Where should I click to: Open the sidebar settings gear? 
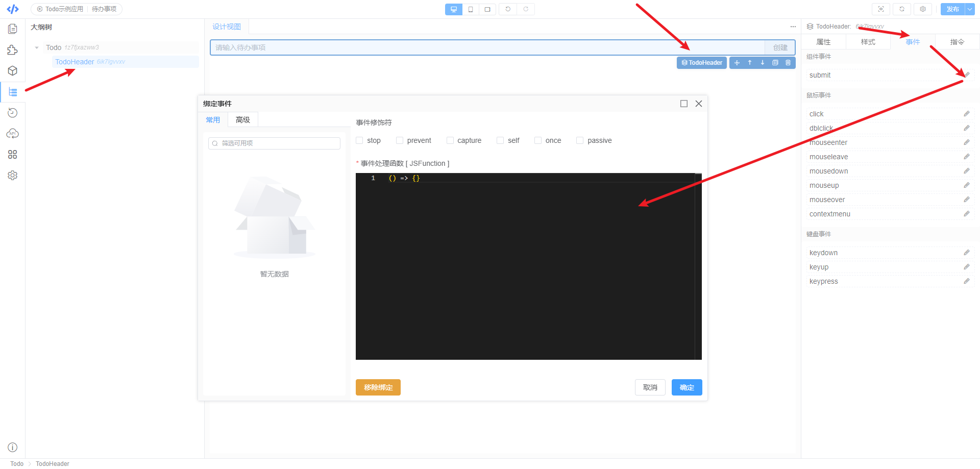(13, 176)
